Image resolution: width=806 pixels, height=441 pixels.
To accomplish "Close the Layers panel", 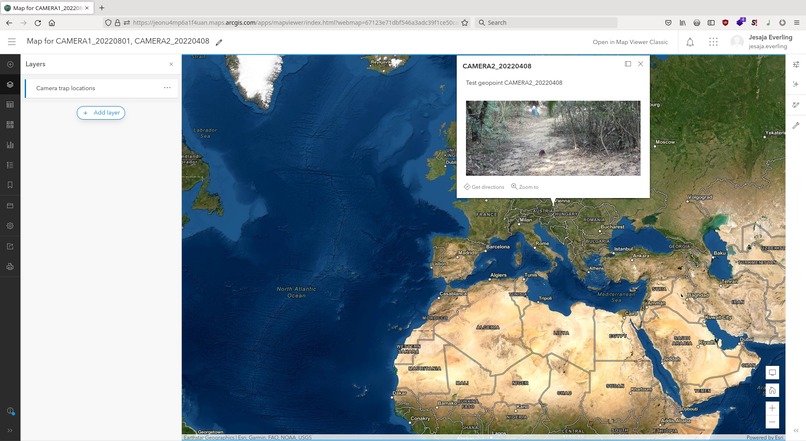I will (171, 64).
